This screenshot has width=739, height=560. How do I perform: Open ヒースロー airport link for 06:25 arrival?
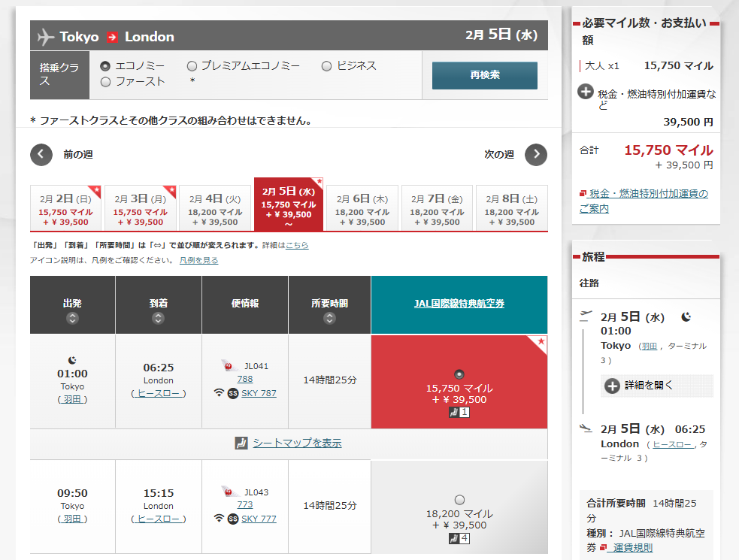point(159,393)
